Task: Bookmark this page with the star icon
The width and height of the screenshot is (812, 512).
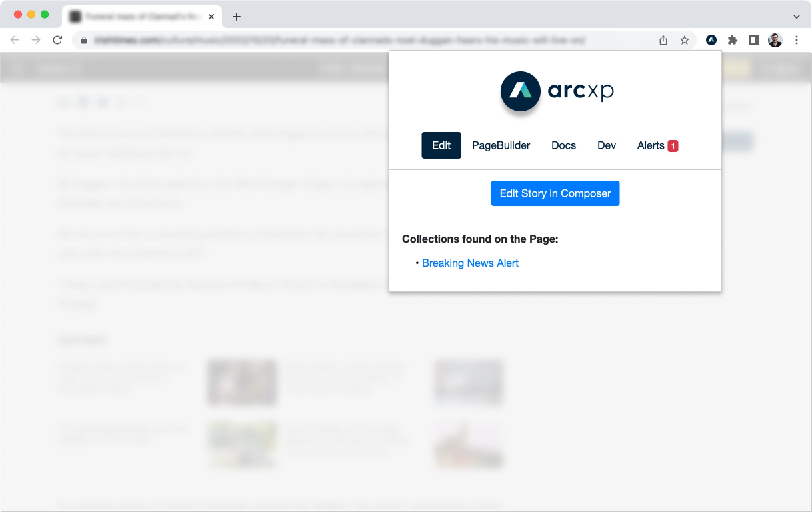Action: [685, 40]
